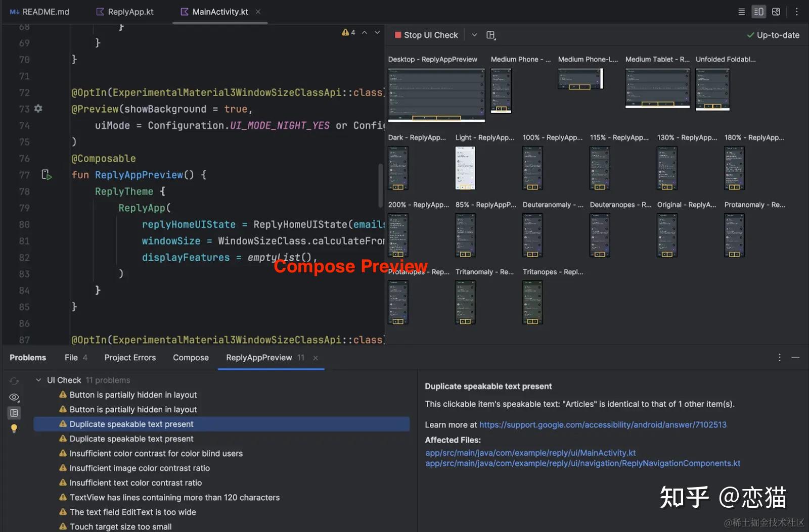Open the three-dot menu in Problems panel
This screenshot has width=809, height=532.
(779, 357)
